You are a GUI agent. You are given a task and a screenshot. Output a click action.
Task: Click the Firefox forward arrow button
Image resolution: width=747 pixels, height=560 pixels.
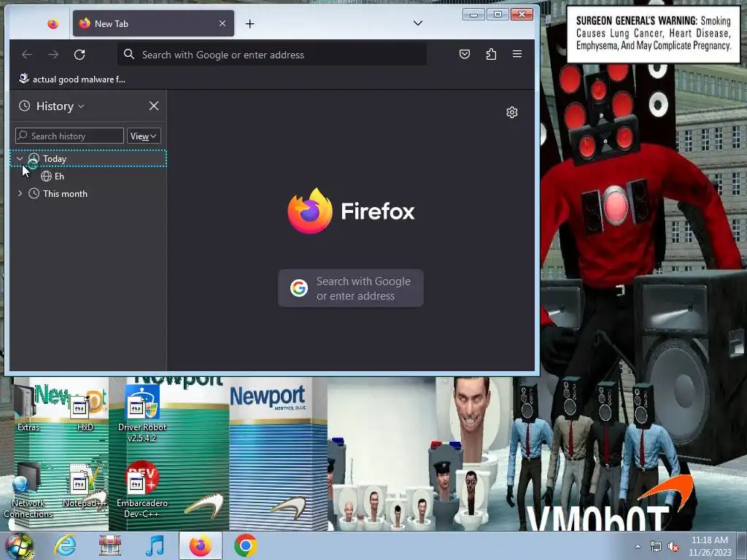[53, 55]
